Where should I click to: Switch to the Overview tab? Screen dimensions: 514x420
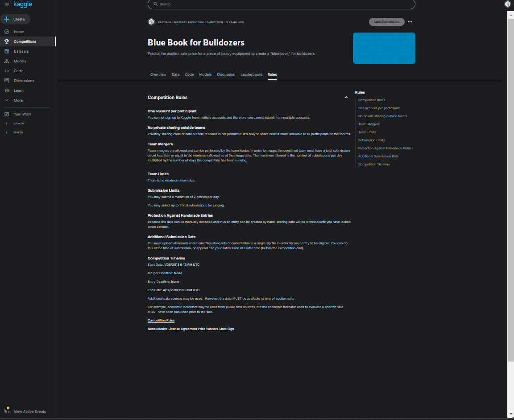click(158, 75)
